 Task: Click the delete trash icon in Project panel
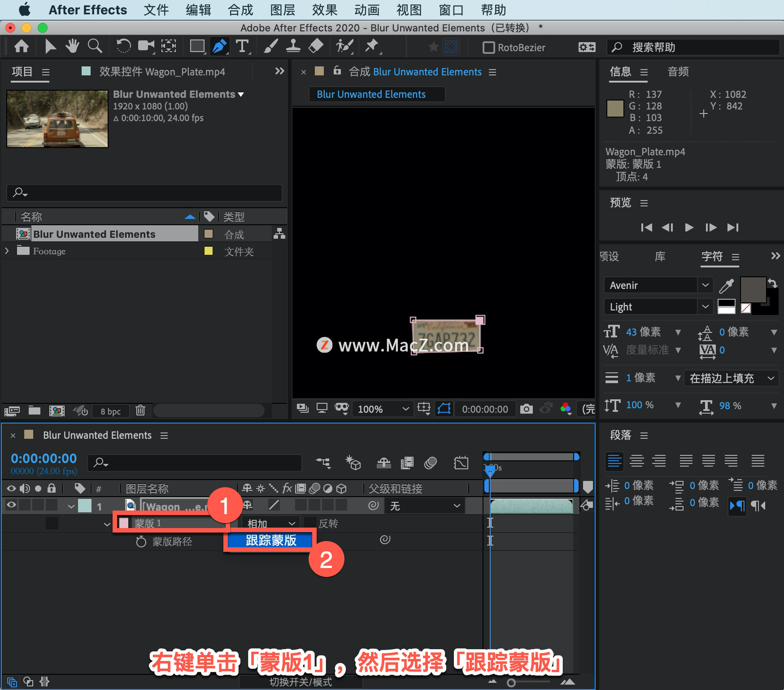click(140, 410)
